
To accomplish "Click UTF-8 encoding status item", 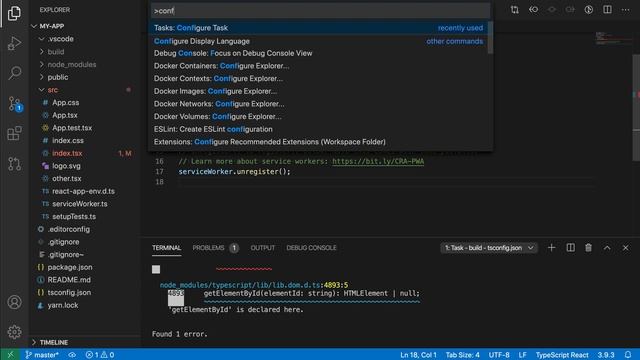I will tap(499, 355).
